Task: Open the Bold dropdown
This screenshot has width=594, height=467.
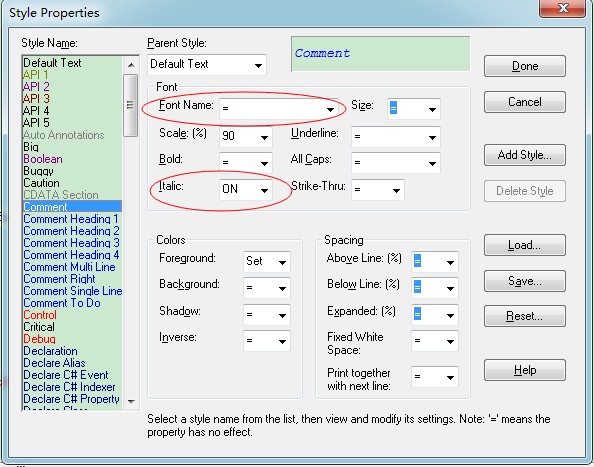Action: click(245, 162)
